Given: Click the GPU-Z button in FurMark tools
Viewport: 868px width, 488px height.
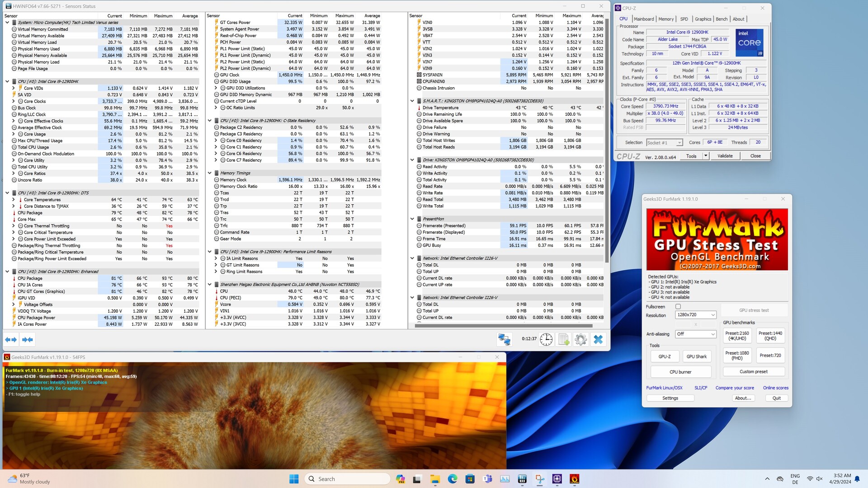Looking at the screenshot, I should pyautogui.click(x=665, y=357).
